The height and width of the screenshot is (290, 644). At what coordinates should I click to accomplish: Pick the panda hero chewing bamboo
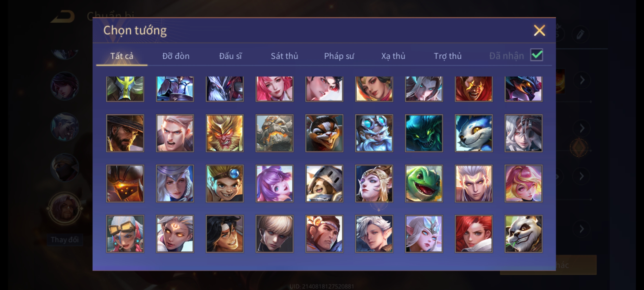(x=524, y=234)
